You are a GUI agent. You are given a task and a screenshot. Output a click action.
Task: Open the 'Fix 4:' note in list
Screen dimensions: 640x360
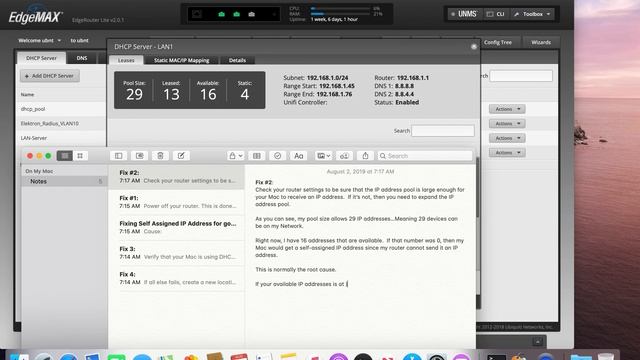[x=177, y=278]
